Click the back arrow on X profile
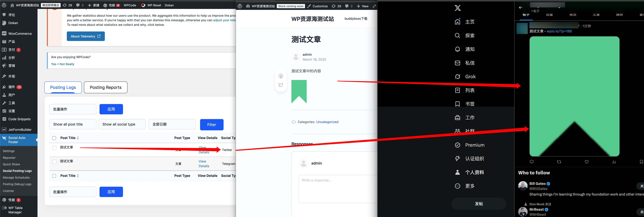Viewport: 644px width, 217px height. [520, 8]
